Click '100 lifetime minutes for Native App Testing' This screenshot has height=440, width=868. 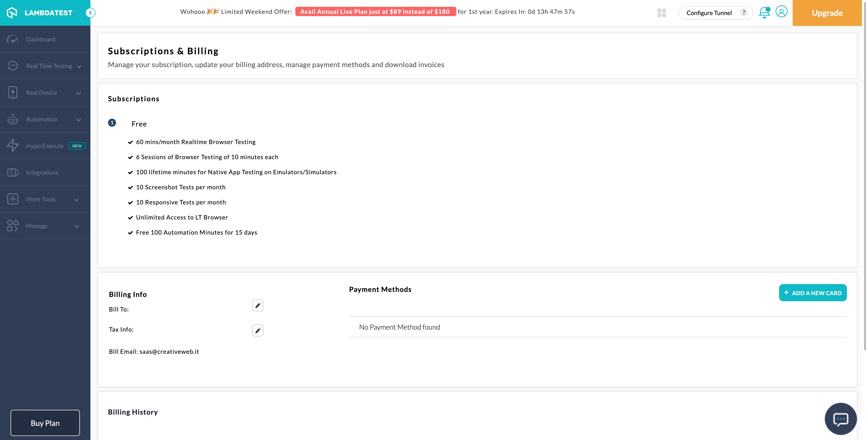[236, 172]
